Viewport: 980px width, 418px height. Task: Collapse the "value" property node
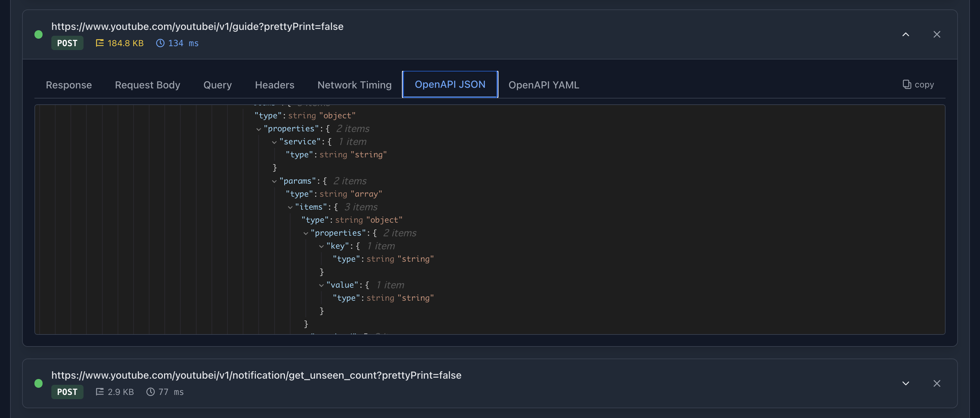[x=321, y=285]
